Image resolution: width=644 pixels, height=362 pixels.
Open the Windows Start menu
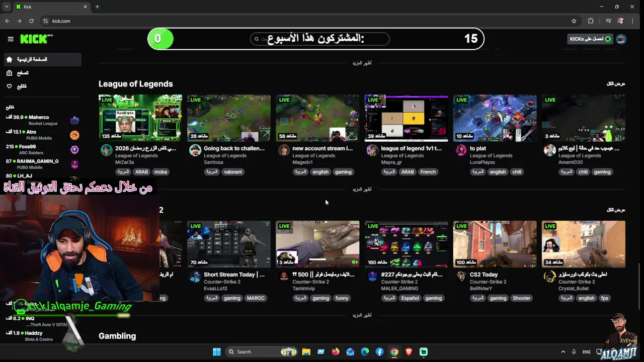point(217,352)
